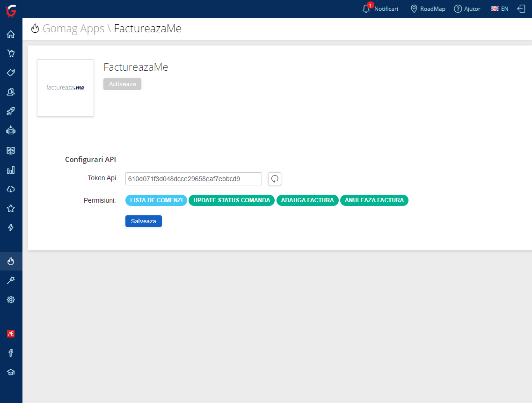The height and width of the screenshot is (403, 532).
Task: Open the star icon in sidebar
Action: pos(11,208)
